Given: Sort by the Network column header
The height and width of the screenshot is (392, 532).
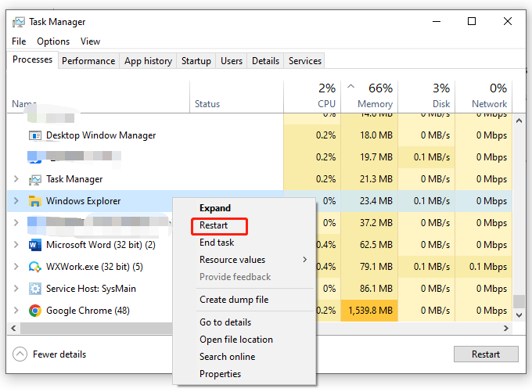Looking at the screenshot, I should pyautogui.click(x=483, y=96).
